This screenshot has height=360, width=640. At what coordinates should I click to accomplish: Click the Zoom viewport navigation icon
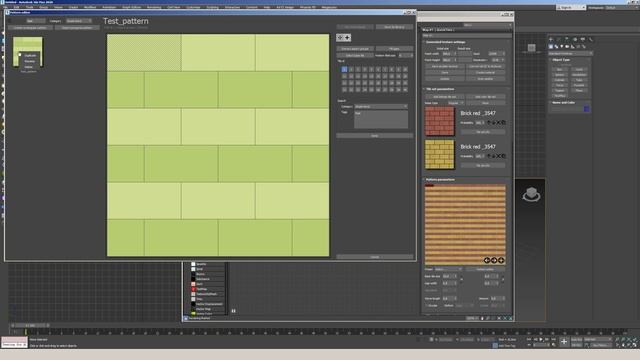[x=618, y=340]
